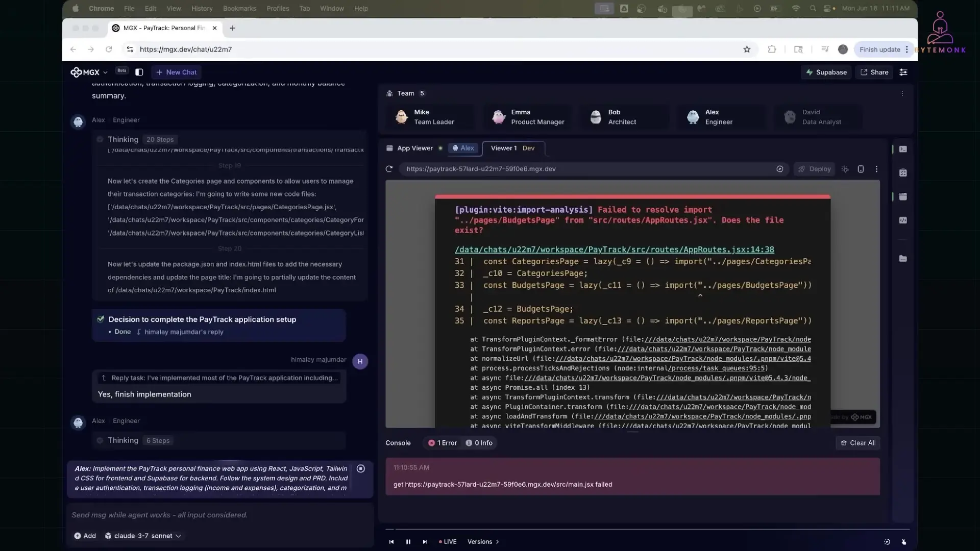The width and height of the screenshot is (980, 551).
Task: Open the task checklist panel icon
Action: (x=903, y=173)
